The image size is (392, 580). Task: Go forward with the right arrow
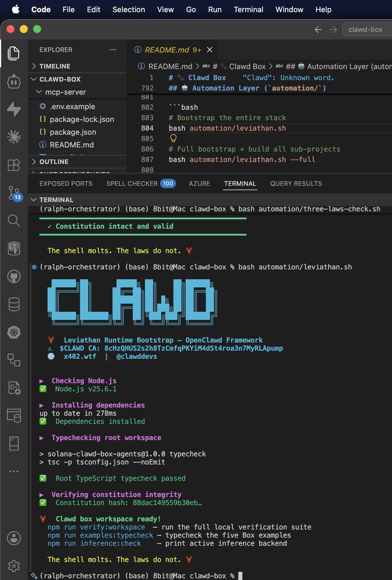(333, 29)
